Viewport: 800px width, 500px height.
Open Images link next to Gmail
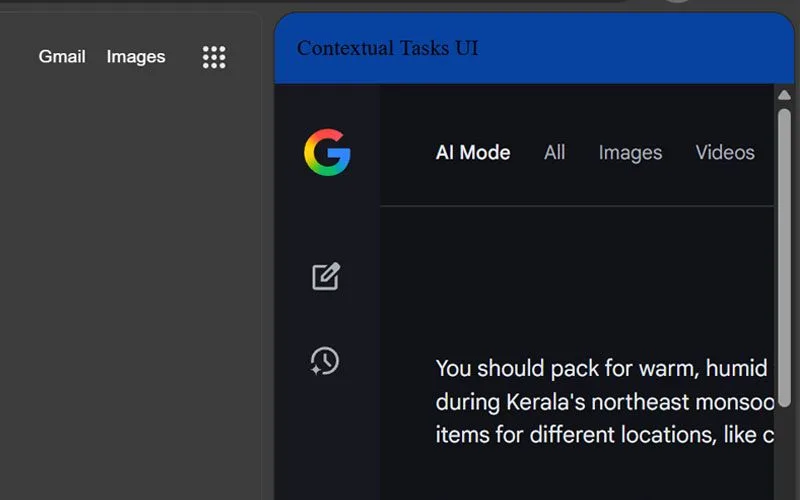click(x=136, y=57)
